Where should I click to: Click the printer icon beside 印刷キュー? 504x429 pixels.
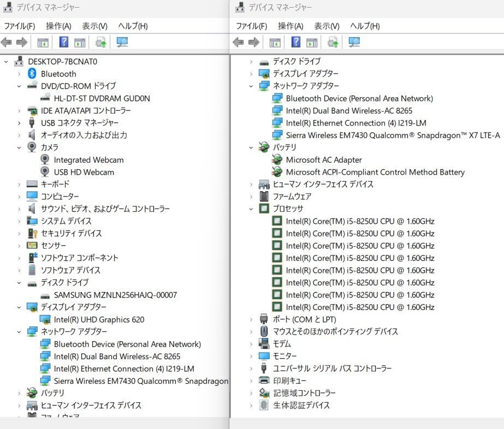(264, 380)
